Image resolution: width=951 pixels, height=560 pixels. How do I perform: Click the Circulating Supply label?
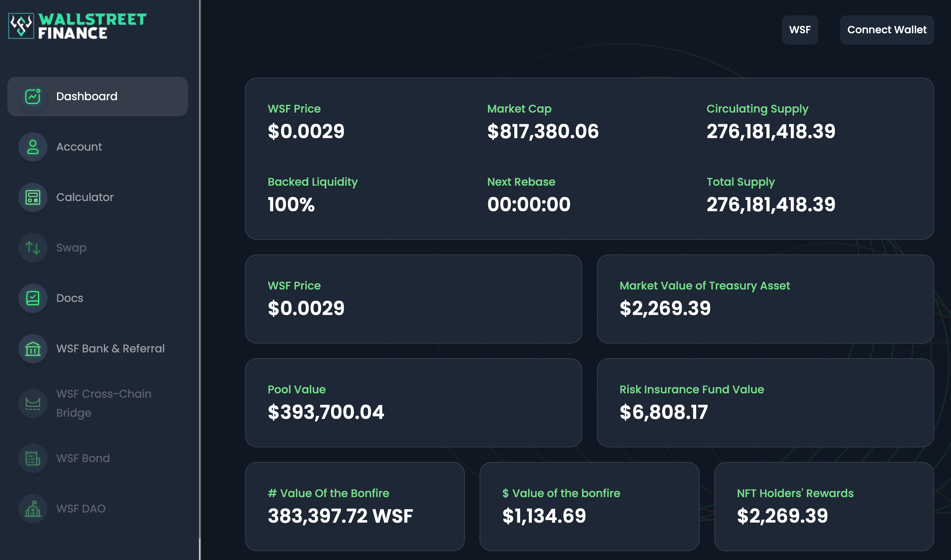click(x=758, y=109)
